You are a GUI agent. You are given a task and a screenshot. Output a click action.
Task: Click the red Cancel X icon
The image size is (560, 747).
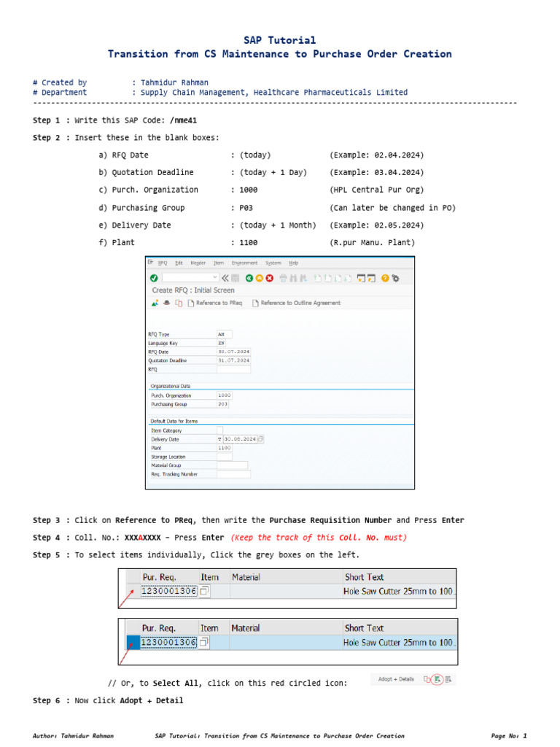pos(270,278)
